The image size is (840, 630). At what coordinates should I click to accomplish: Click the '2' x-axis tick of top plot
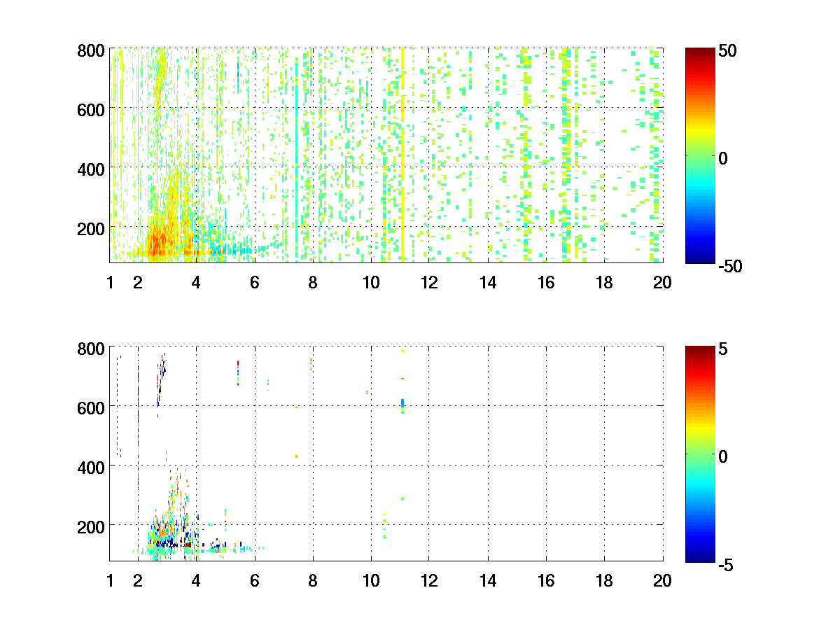138,283
